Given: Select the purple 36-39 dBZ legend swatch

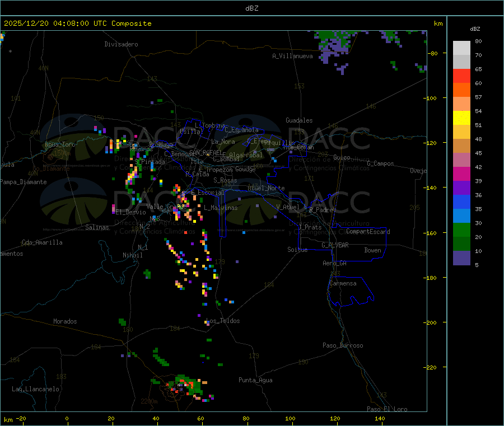Looking at the screenshot, I should click(461, 188).
